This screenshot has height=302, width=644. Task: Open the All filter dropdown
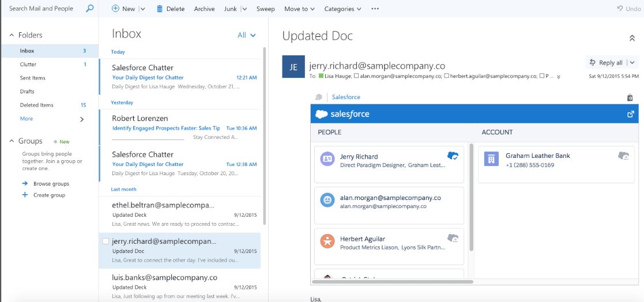point(246,35)
